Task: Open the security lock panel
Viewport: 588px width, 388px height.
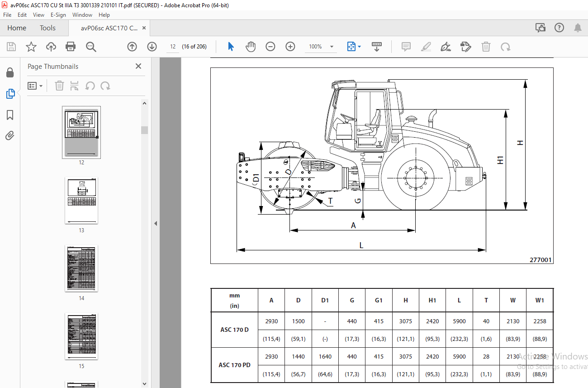Action: click(x=10, y=73)
